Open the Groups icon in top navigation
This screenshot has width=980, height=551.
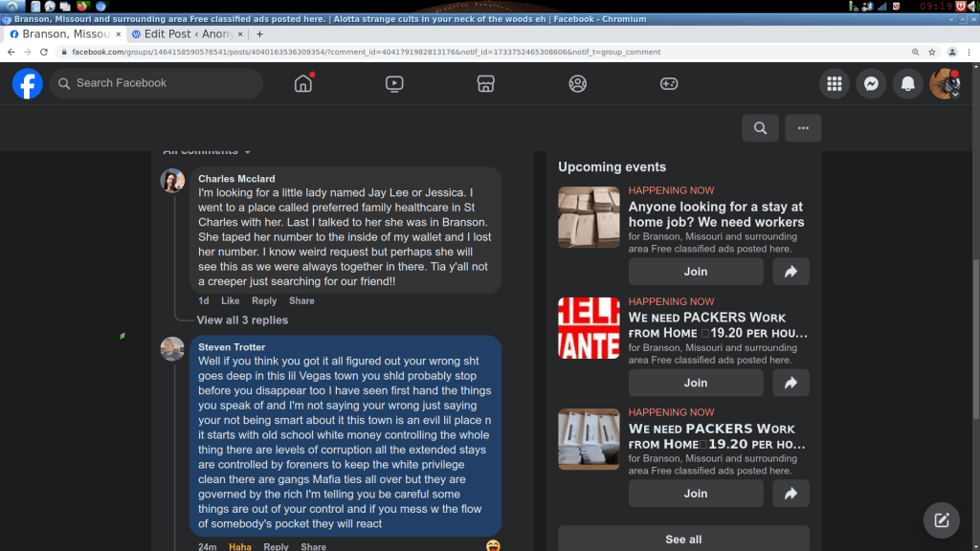(x=577, y=83)
